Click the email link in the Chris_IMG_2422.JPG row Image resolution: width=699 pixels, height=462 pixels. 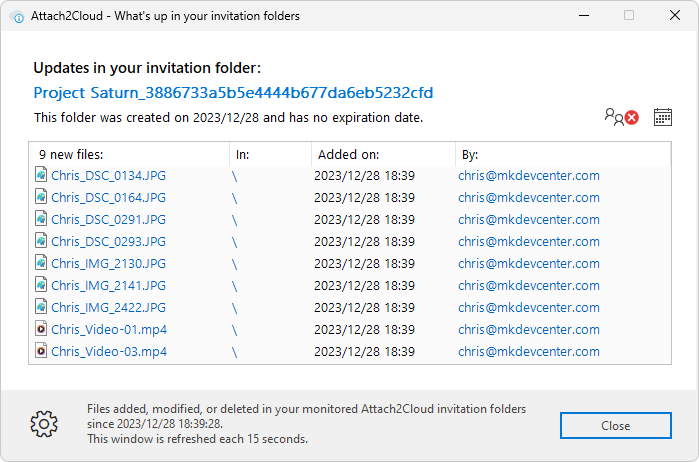pyautogui.click(x=529, y=308)
